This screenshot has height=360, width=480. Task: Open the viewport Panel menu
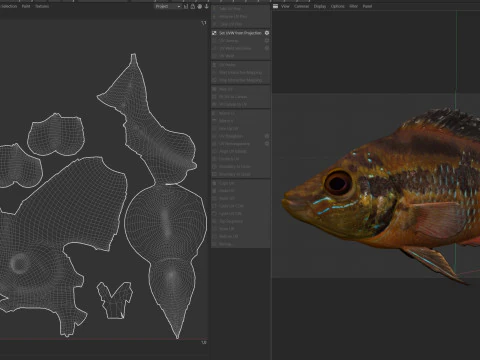pyautogui.click(x=367, y=6)
